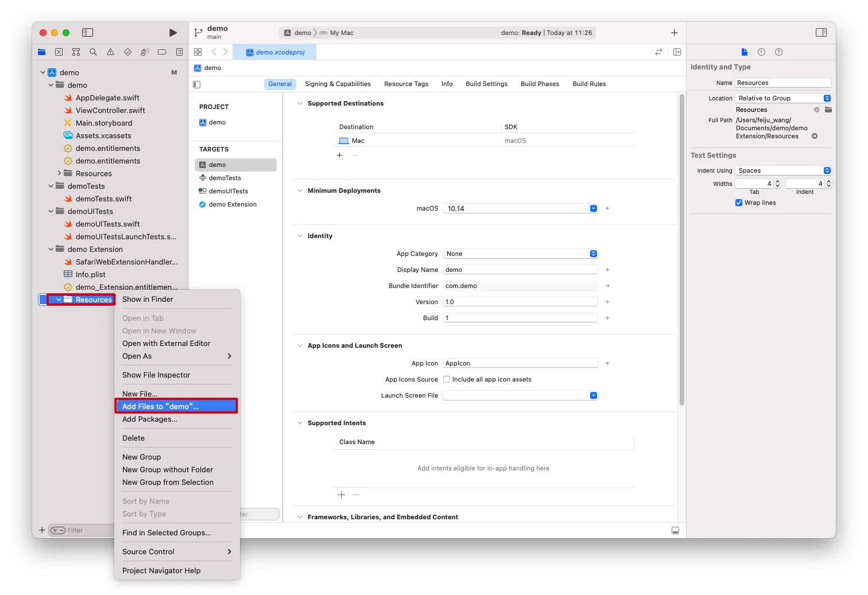Choose Add Files to "demo" menu item
Viewport: 868px width, 595px height.
(x=176, y=406)
